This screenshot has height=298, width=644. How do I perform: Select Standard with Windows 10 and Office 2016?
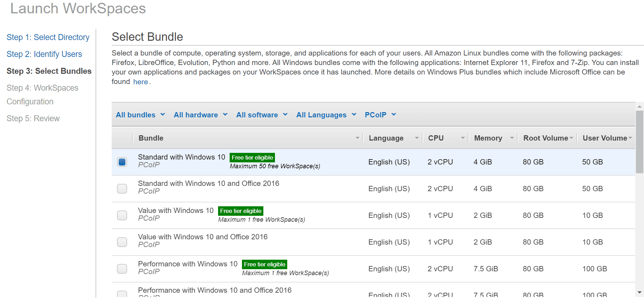122,189
